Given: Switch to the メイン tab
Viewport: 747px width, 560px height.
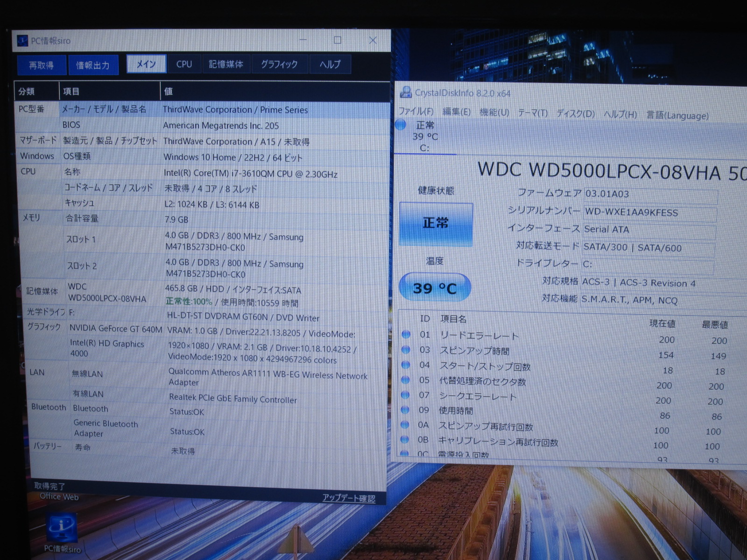Looking at the screenshot, I should point(146,64).
